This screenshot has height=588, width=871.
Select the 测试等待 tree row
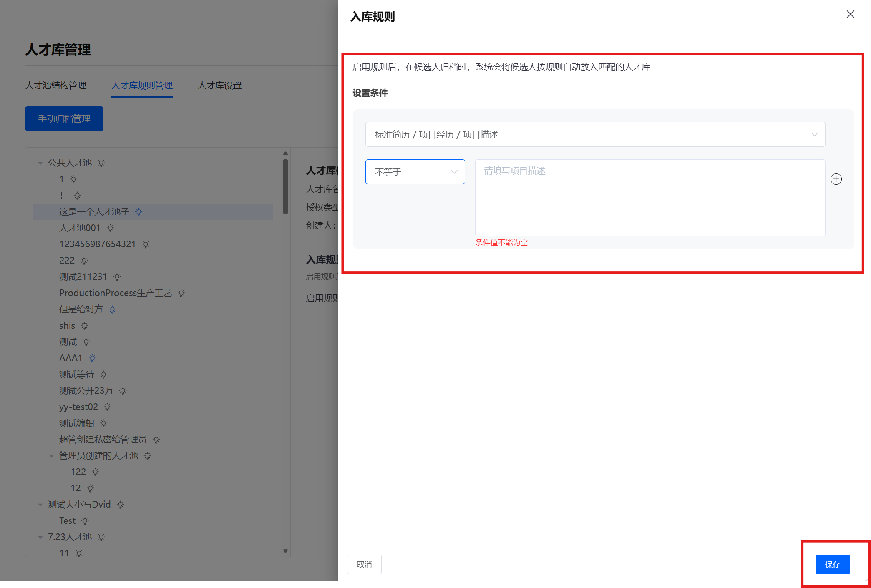(x=153, y=374)
